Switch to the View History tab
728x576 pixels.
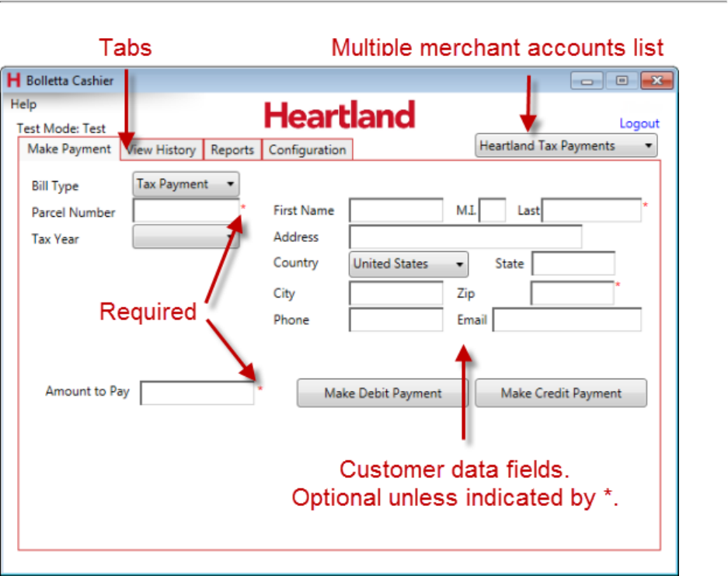162,149
